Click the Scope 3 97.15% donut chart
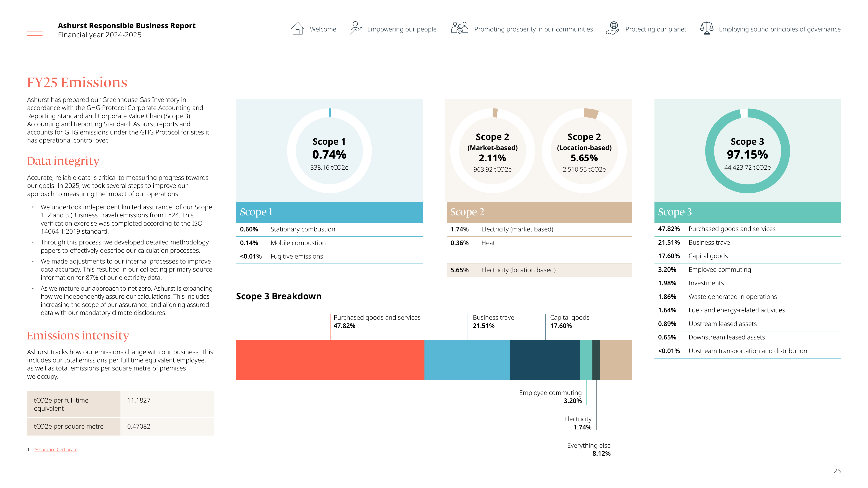868x488 pixels. [747, 151]
